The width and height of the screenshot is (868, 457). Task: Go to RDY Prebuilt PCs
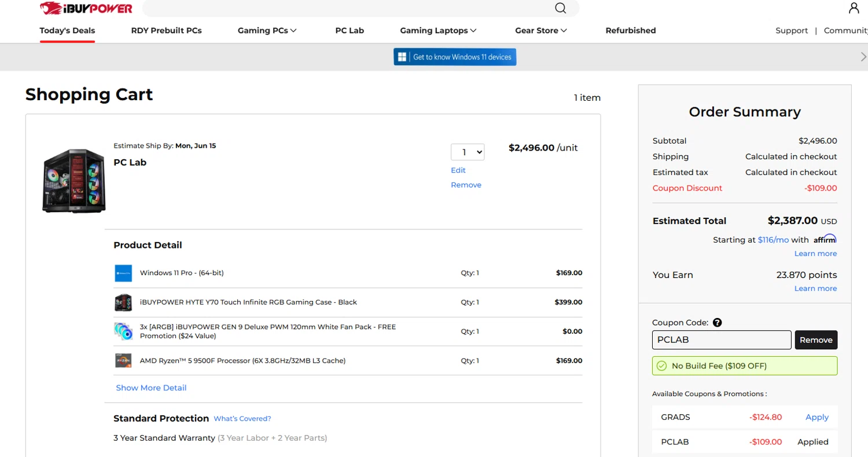pyautogui.click(x=167, y=31)
